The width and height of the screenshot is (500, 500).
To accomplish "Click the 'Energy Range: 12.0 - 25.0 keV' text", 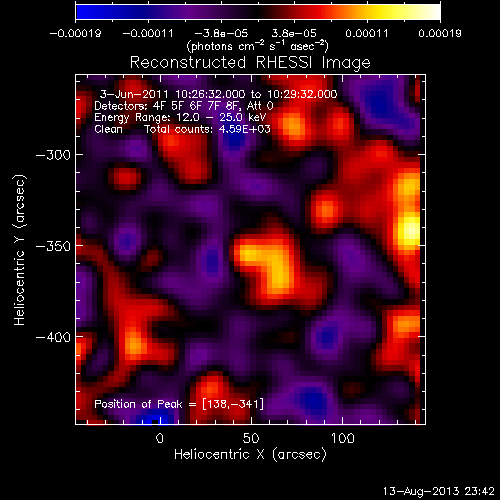I will 180,118.
